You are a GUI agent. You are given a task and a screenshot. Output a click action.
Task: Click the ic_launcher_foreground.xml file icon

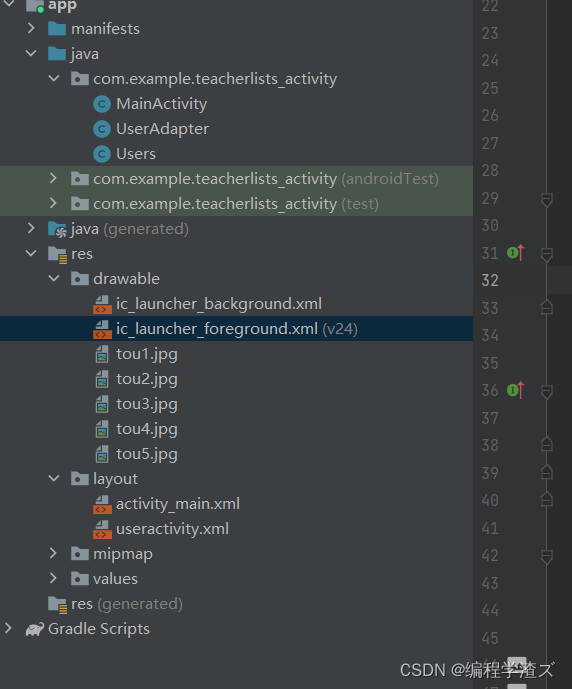[x=102, y=329]
